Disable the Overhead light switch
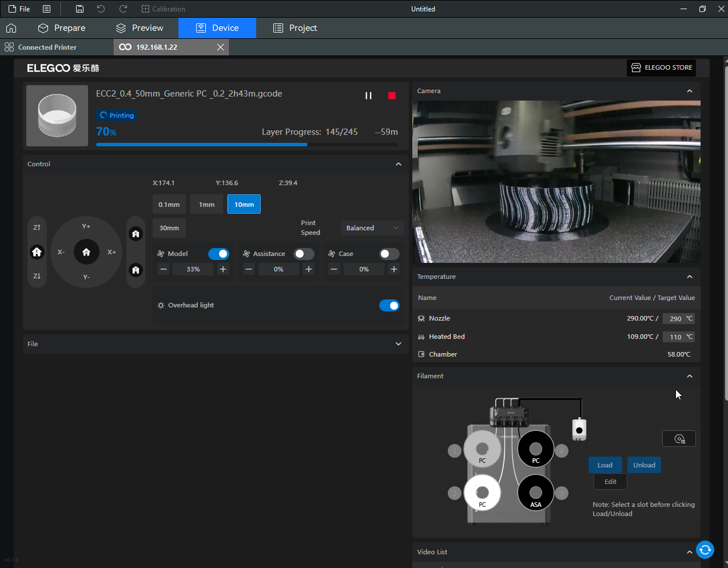 point(389,306)
